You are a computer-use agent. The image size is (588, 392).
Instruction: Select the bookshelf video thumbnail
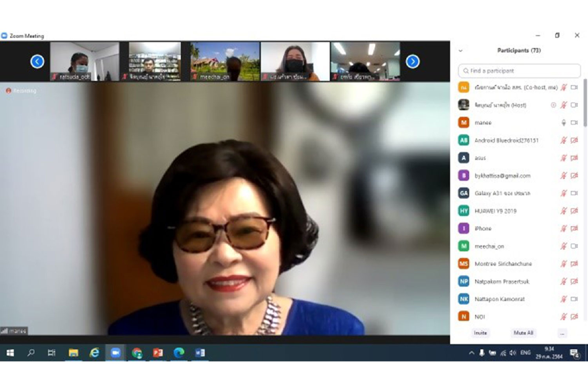[x=155, y=61]
